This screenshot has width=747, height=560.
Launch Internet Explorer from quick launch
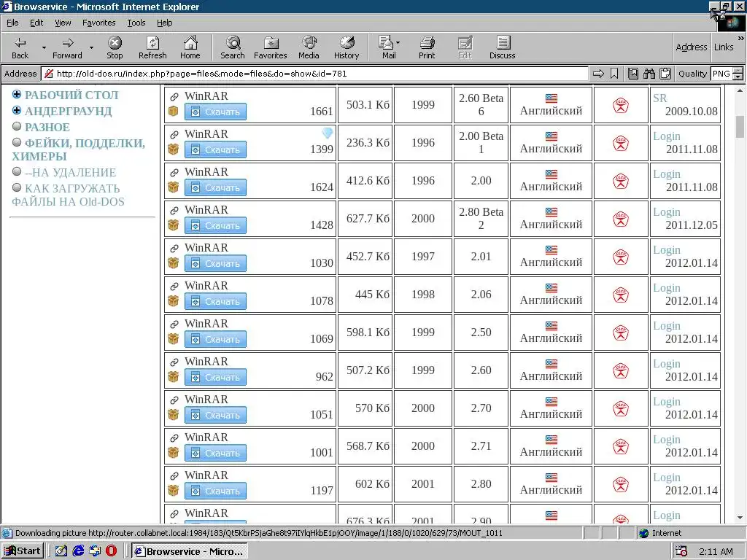pos(78,551)
